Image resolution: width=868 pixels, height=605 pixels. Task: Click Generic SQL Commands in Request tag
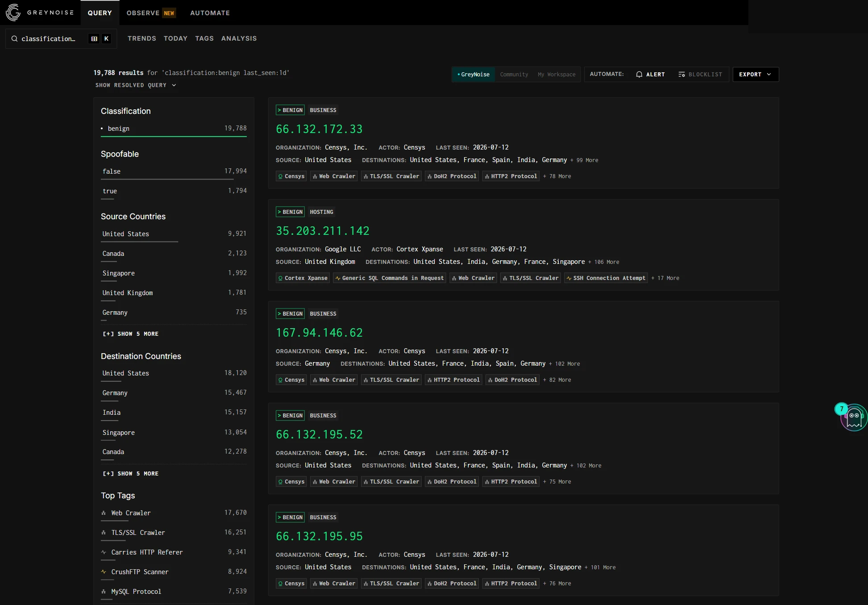(x=390, y=278)
